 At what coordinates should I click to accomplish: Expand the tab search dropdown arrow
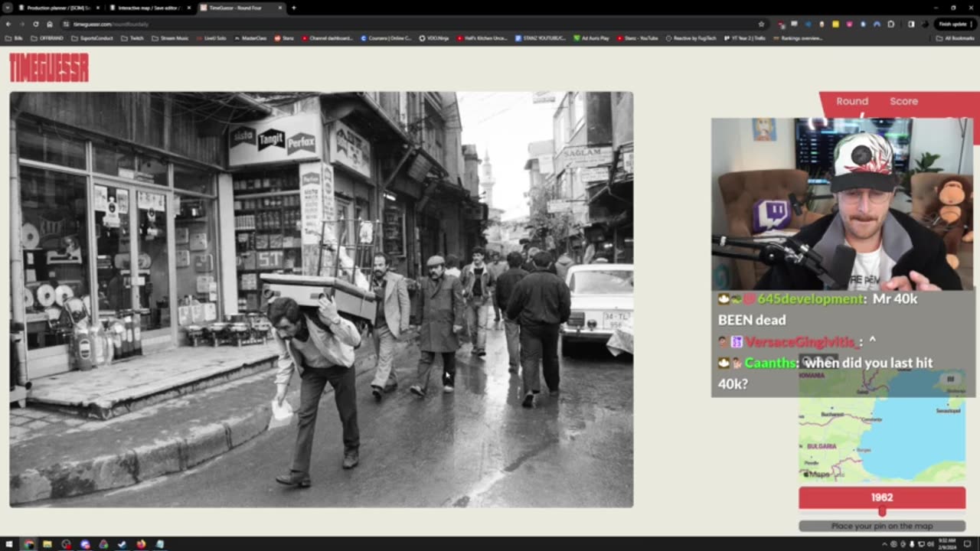pyautogui.click(x=8, y=8)
